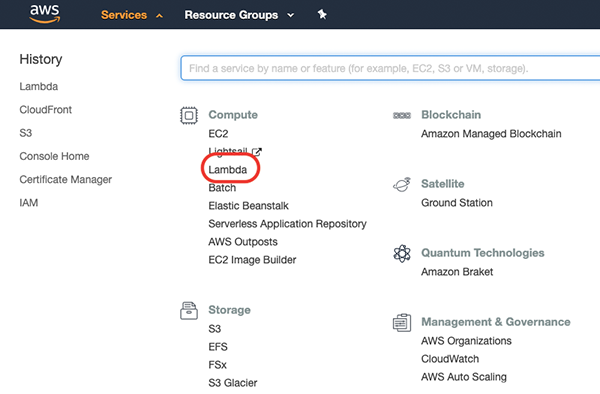This screenshot has width=600, height=394.
Task: Expand the Resource Groups dropdown
Action: (x=240, y=15)
